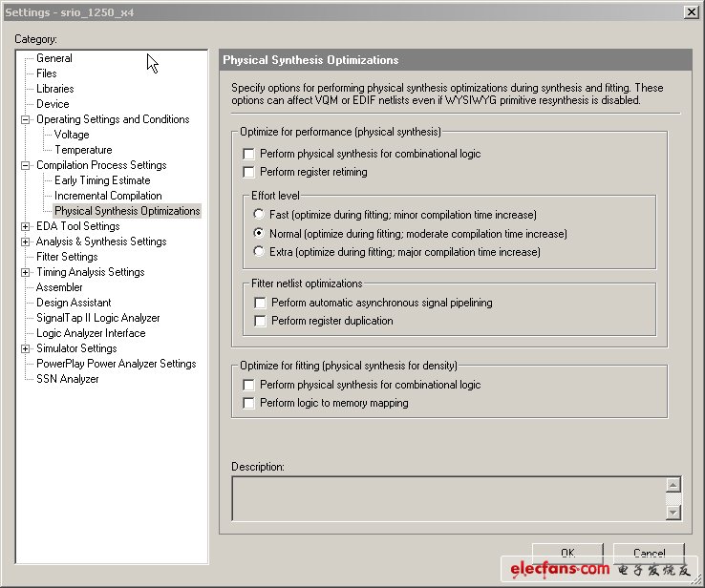Select Fast effort level radio button
Image resolution: width=705 pixels, height=588 pixels.
pyautogui.click(x=259, y=215)
